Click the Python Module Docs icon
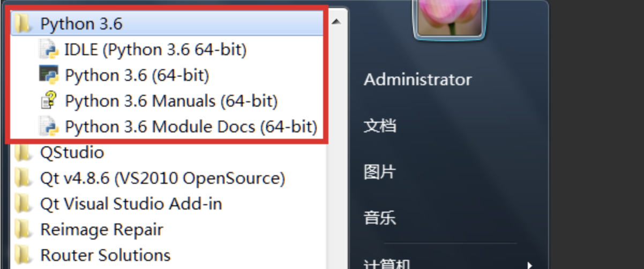Viewport: 644px width, 269px height. [48, 126]
